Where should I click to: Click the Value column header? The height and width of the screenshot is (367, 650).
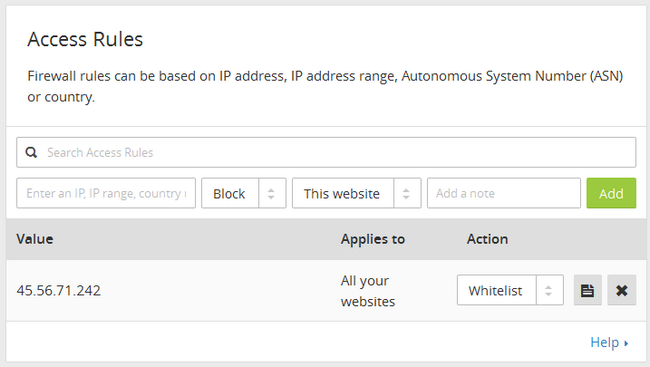tap(35, 239)
